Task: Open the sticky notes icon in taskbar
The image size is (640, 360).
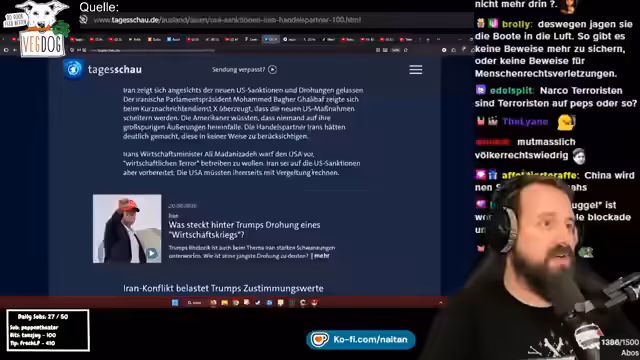Action: (x=280, y=302)
